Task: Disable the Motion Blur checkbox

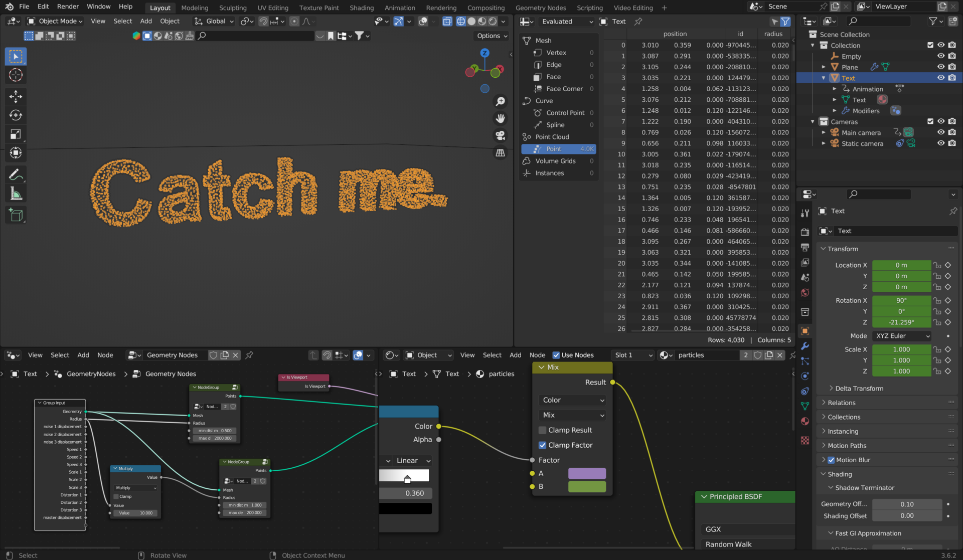Action: [x=831, y=460]
